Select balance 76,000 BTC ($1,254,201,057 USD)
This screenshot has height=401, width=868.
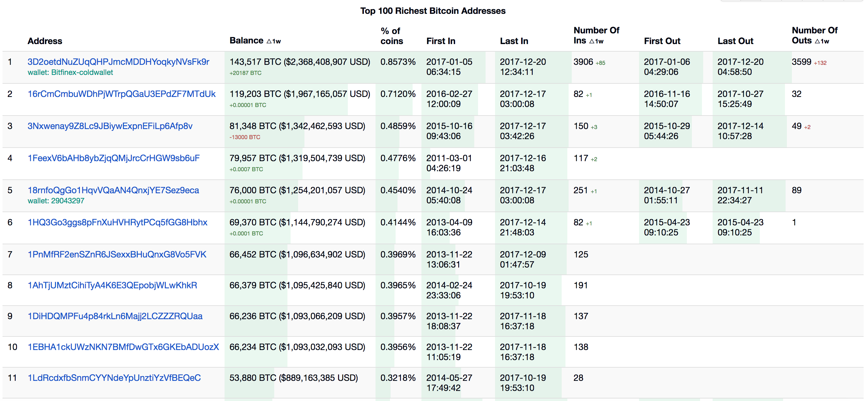pos(297,190)
